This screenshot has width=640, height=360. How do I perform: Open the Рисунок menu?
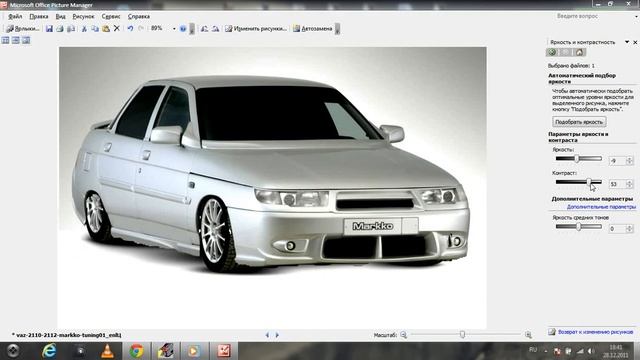click(83, 16)
